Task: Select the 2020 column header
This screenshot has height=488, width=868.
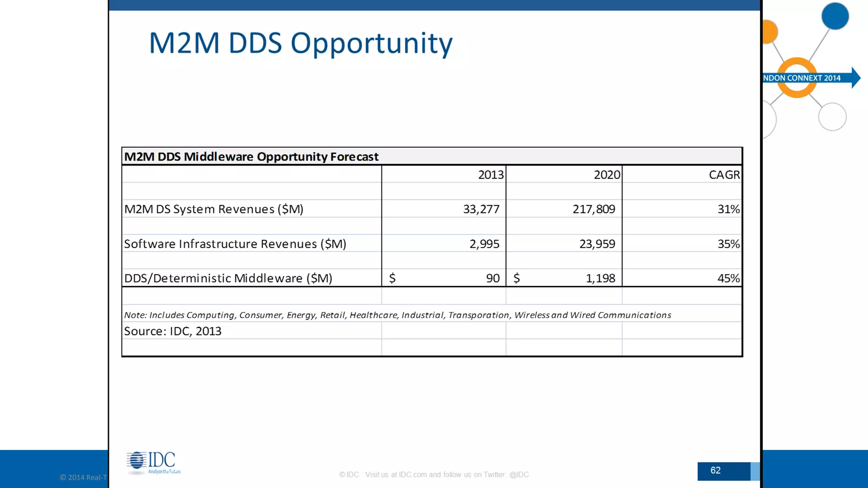Action: 606,175
